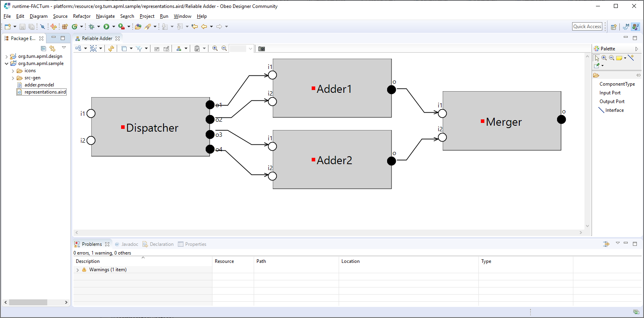Select the Merger component box
This screenshot has width=644, height=318.
(502, 121)
